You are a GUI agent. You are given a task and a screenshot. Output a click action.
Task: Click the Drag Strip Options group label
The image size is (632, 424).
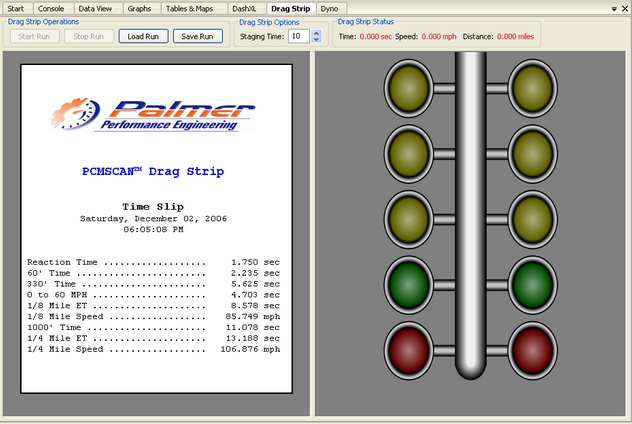tap(269, 22)
